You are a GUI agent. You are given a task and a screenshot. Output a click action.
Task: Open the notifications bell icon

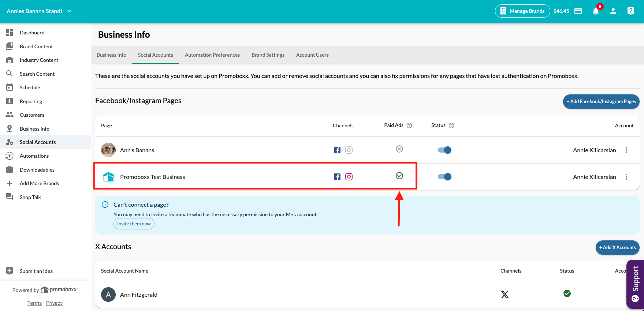coord(596,11)
